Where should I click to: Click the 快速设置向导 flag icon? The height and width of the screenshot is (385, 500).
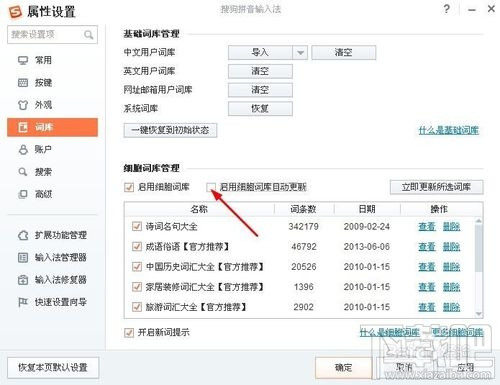pos(23,302)
